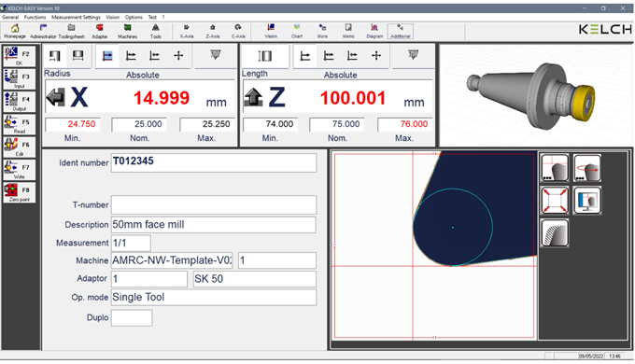Screen dimensions: 635x364
Task: Open the ? help menu
Action: [163, 17]
